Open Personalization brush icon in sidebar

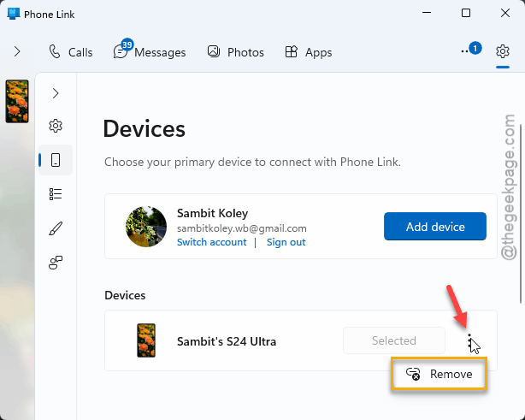[x=56, y=228]
